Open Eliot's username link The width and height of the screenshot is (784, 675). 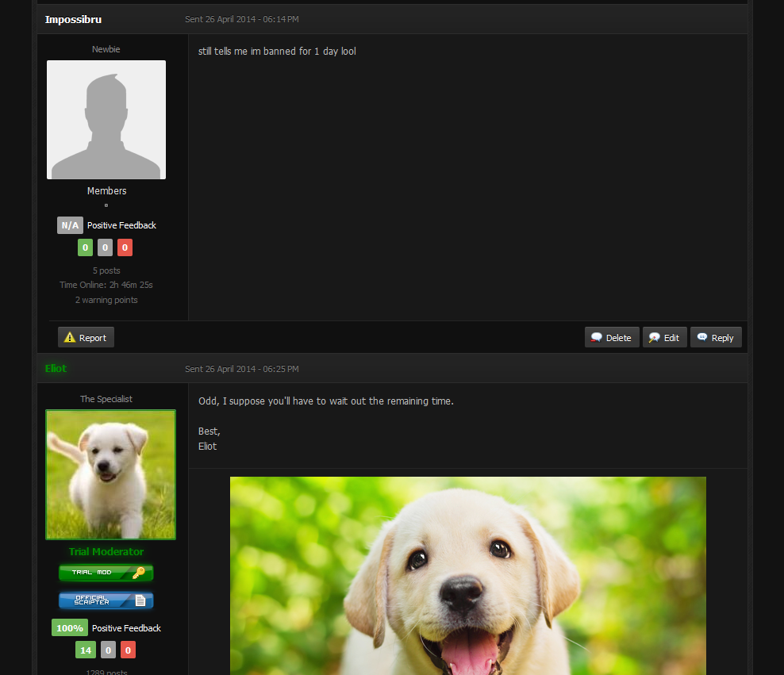[x=56, y=369]
